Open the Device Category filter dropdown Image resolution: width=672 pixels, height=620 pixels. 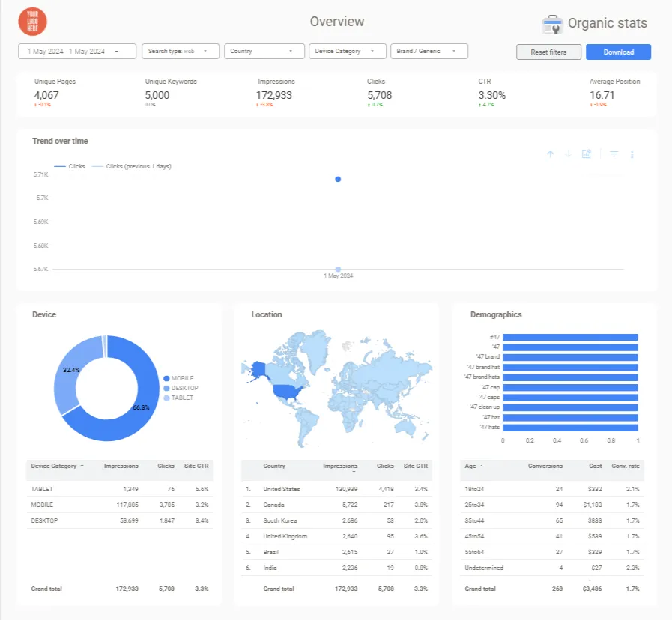coord(348,52)
